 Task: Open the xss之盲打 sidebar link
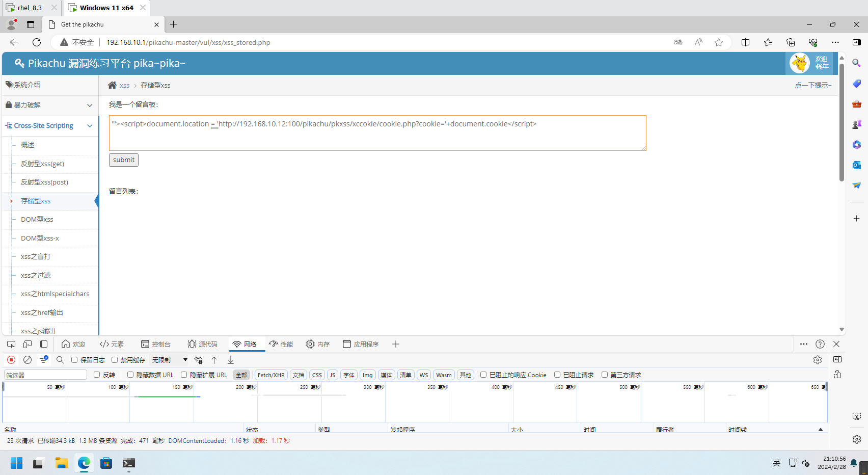click(x=36, y=256)
